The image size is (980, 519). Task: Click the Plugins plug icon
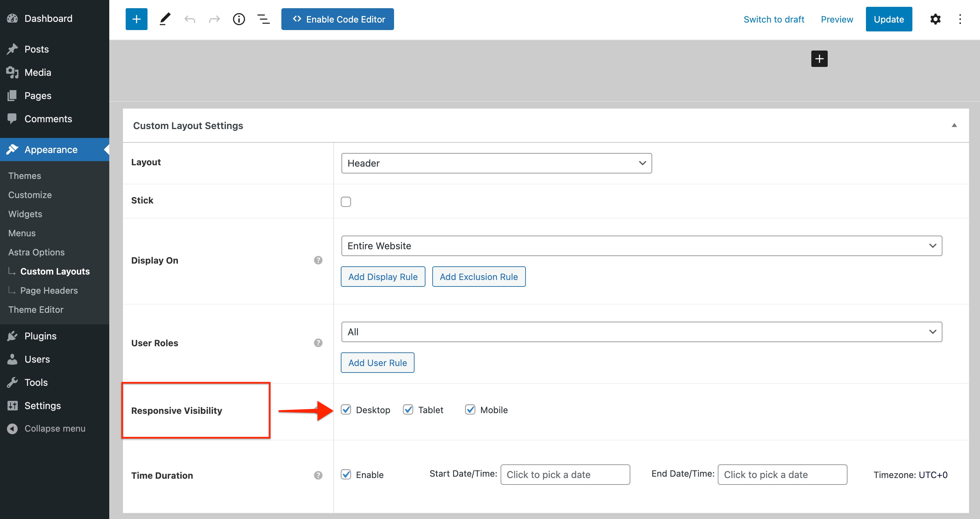point(12,336)
